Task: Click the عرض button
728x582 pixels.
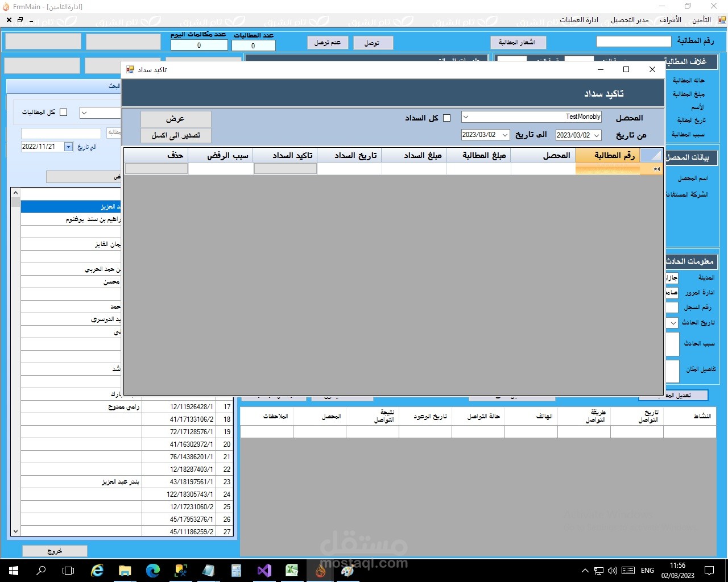Action: [176, 119]
